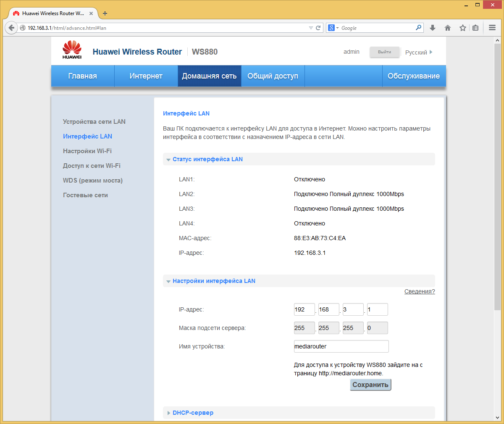
Task: Open WDS (режим моста) sidebar item
Action: [93, 181]
